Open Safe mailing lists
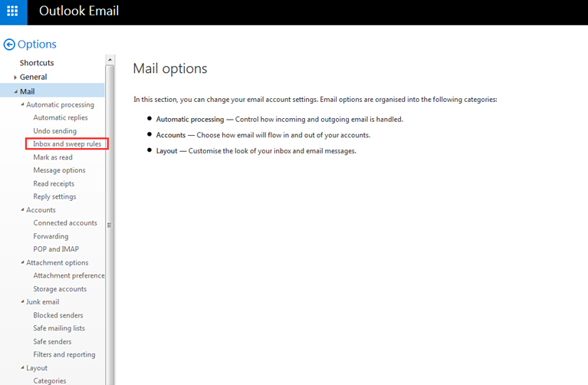Viewport: 588px width, 385px height. click(x=59, y=328)
